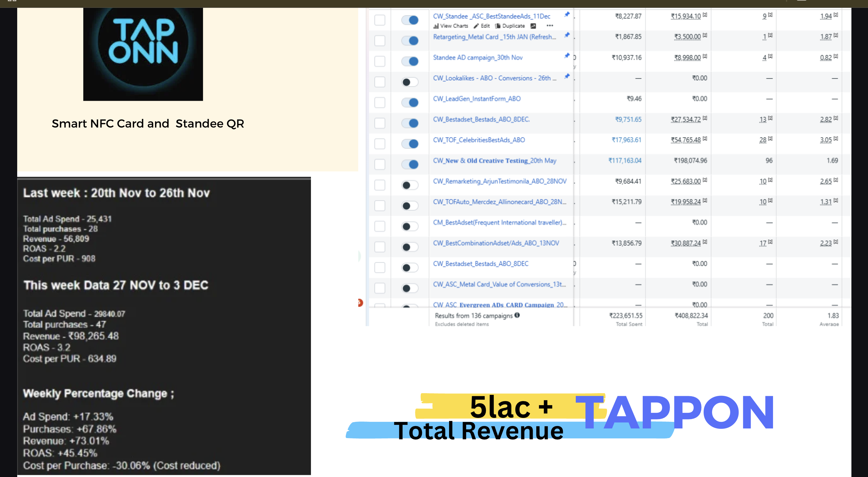
Task: Click the Edit pencil button under CW_Standee campaign
Action: [482, 26]
